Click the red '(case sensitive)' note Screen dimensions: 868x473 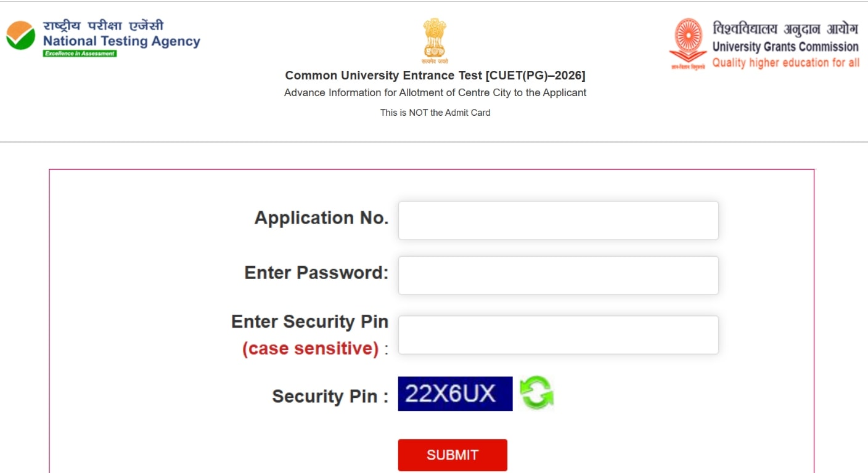click(x=310, y=349)
